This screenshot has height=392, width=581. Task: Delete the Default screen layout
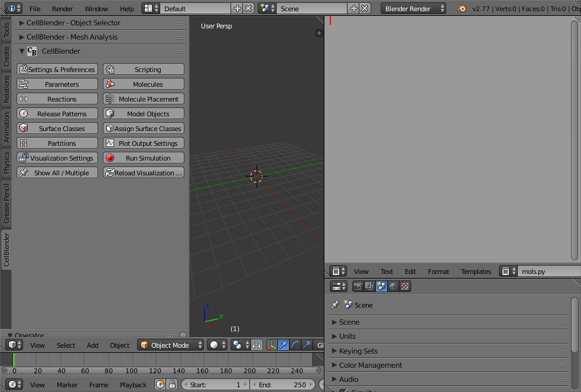[x=248, y=8]
